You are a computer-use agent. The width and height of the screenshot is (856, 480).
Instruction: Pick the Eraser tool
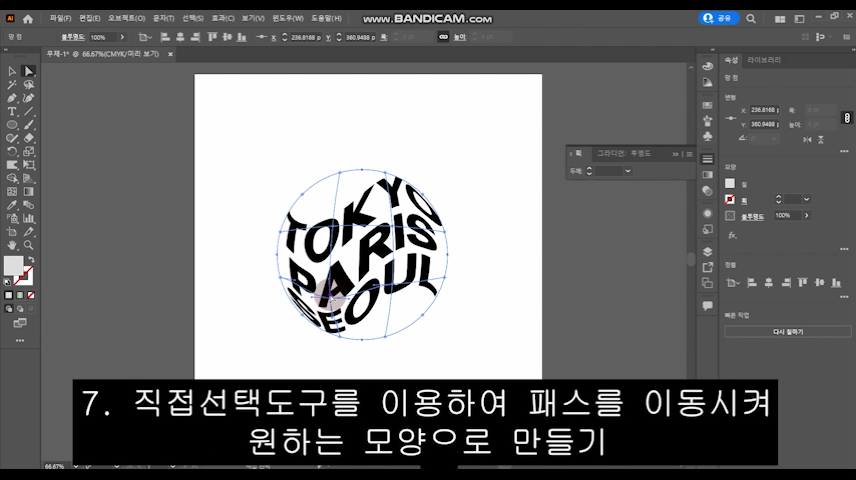[28, 138]
